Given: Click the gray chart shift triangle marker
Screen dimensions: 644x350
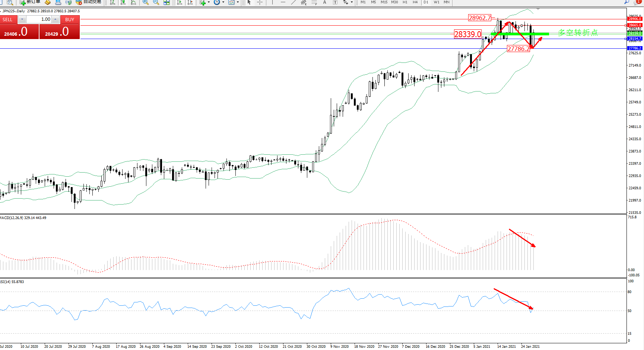Looking at the screenshot, I should [x=537, y=9].
